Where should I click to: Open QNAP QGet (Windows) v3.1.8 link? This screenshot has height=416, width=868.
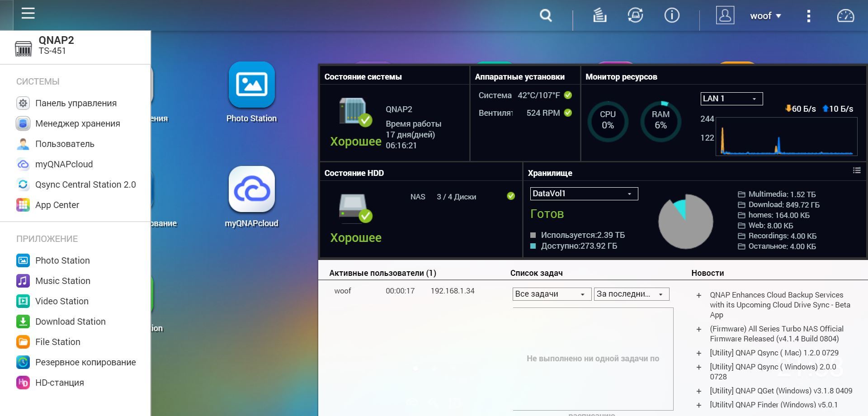781,391
